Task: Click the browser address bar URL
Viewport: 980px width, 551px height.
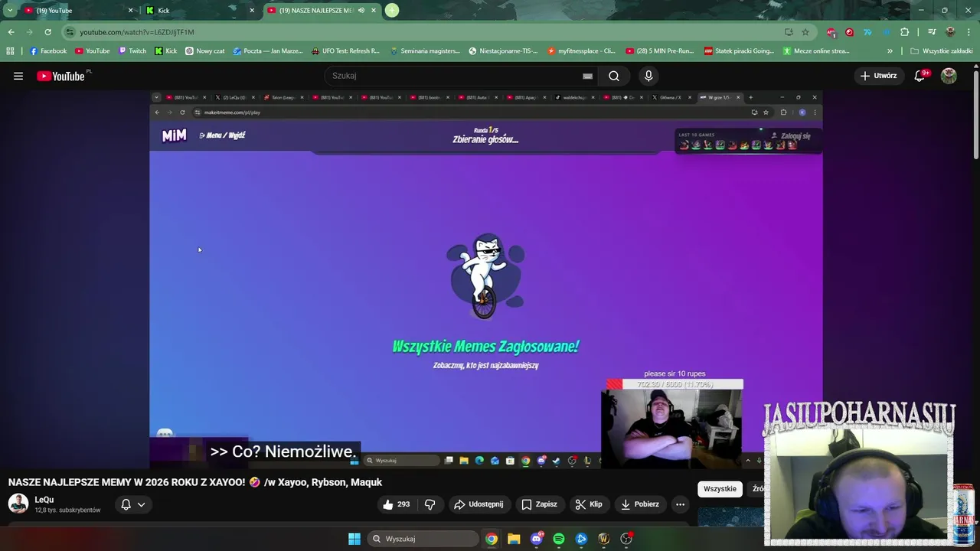Action: click(137, 32)
